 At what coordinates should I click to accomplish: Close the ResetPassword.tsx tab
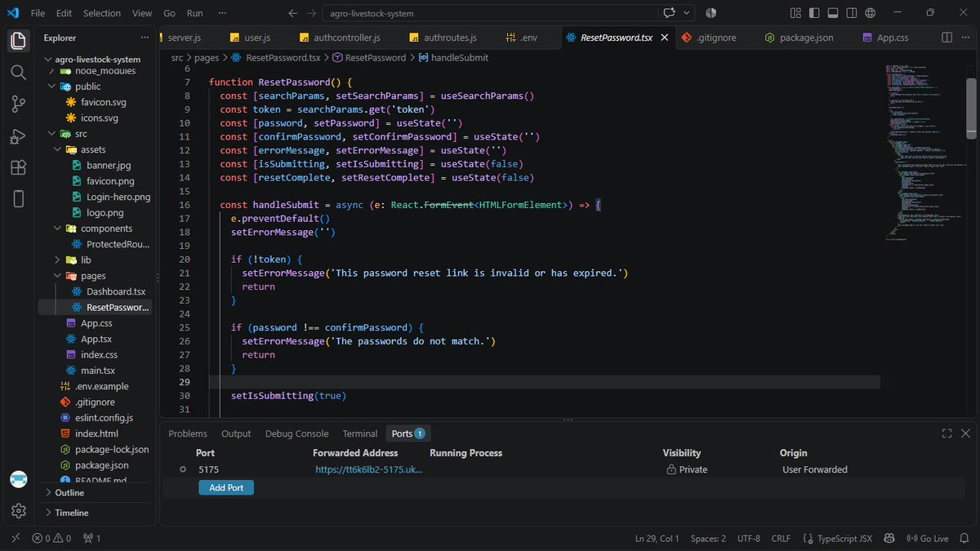(665, 38)
